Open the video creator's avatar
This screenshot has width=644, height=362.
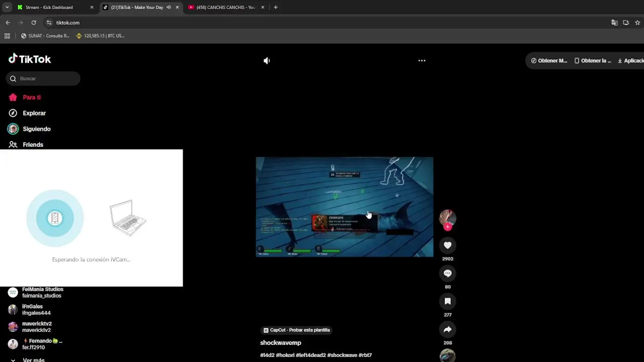click(x=448, y=217)
